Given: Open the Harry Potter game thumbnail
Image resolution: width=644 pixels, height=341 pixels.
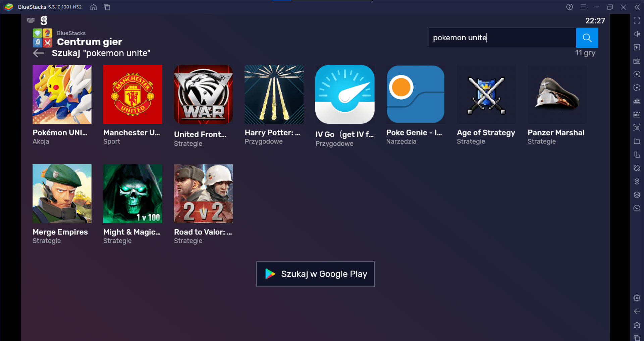Looking at the screenshot, I should point(274,94).
